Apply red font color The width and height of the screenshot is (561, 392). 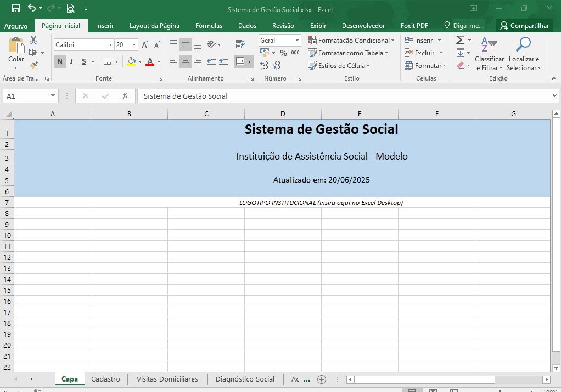150,61
